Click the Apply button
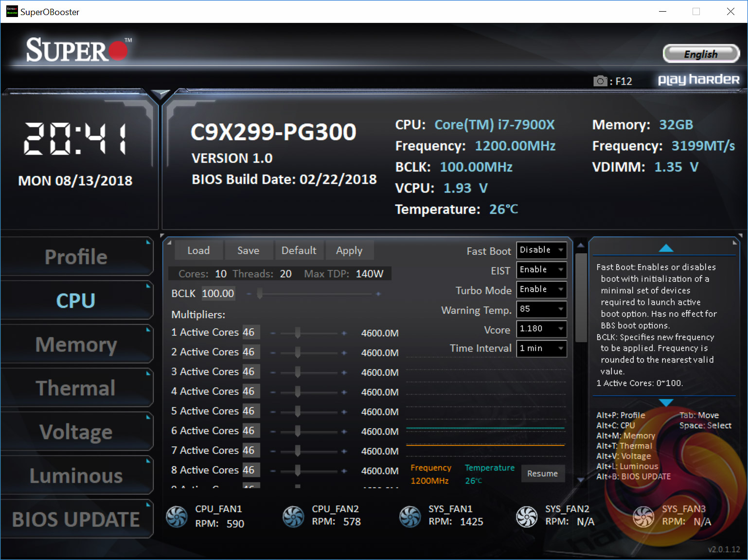 tap(349, 250)
